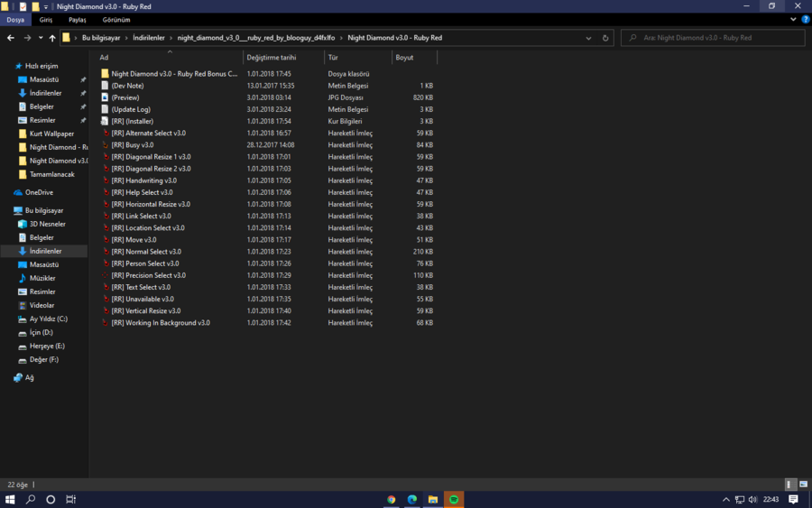Open pinned Masaüstü in quick access

coord(44,79)
